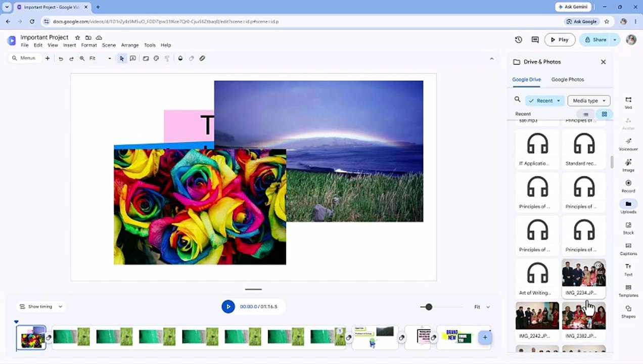Switch Drive panel to grid view

pyautogui.click(x=604, y=114)
